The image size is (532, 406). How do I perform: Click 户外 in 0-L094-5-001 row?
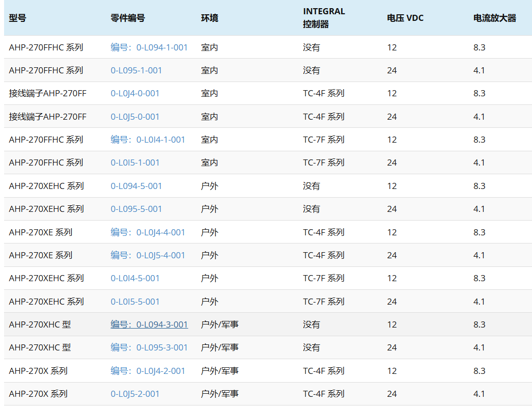click(x=209, y=186)
